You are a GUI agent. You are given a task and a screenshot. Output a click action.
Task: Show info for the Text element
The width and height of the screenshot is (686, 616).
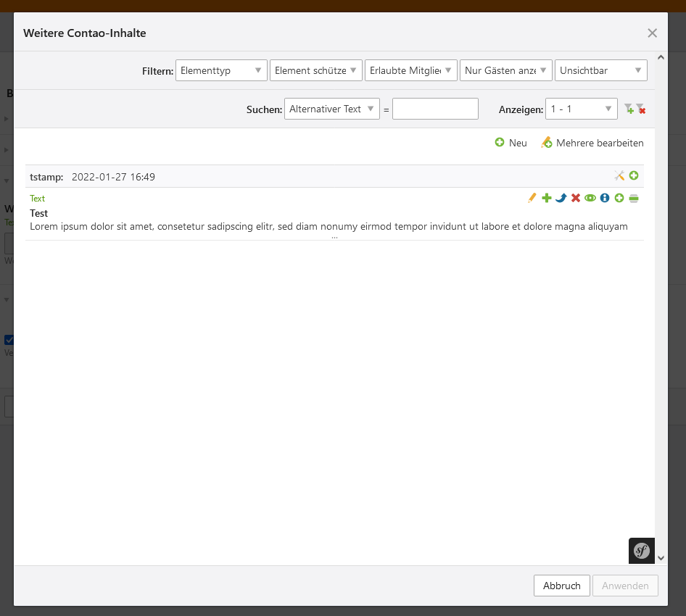coord(605,198)
